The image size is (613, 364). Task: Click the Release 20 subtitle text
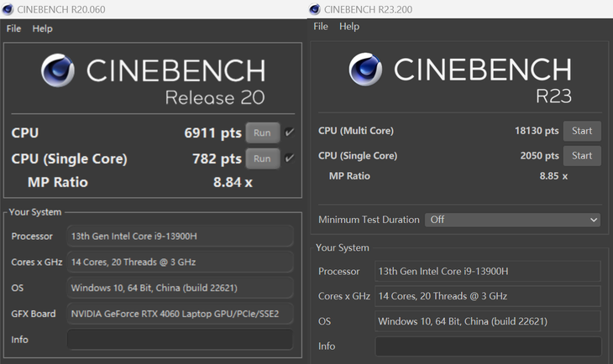coord(215,97)
